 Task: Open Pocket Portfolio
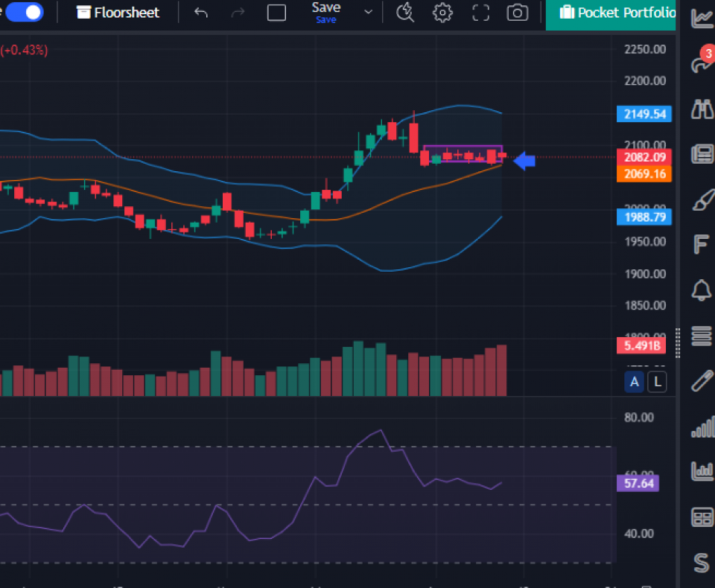[617, 13]
